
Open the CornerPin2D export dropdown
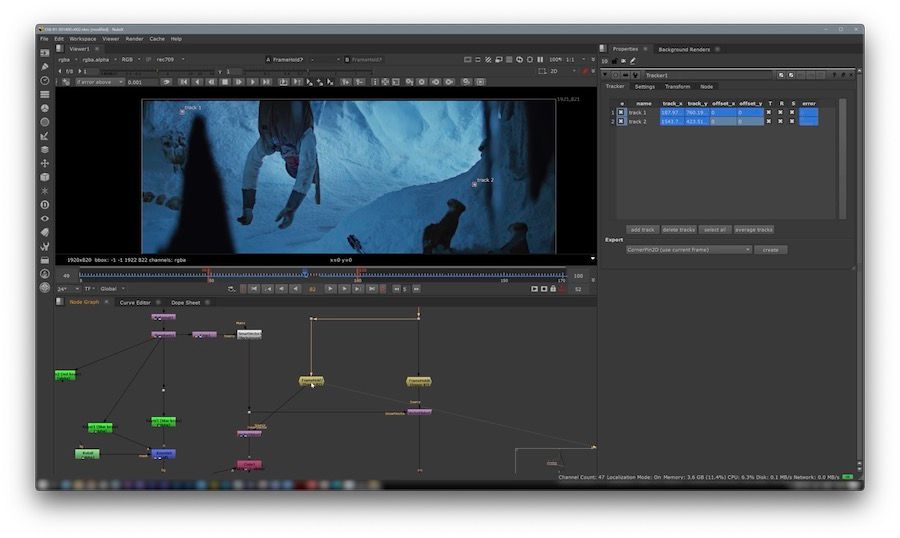coord(688,250)
